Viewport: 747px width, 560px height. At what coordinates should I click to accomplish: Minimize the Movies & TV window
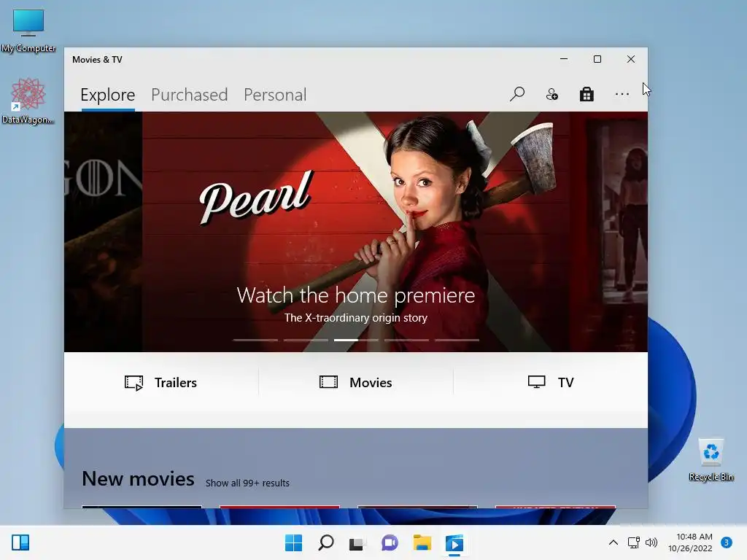tap(564, 59)
